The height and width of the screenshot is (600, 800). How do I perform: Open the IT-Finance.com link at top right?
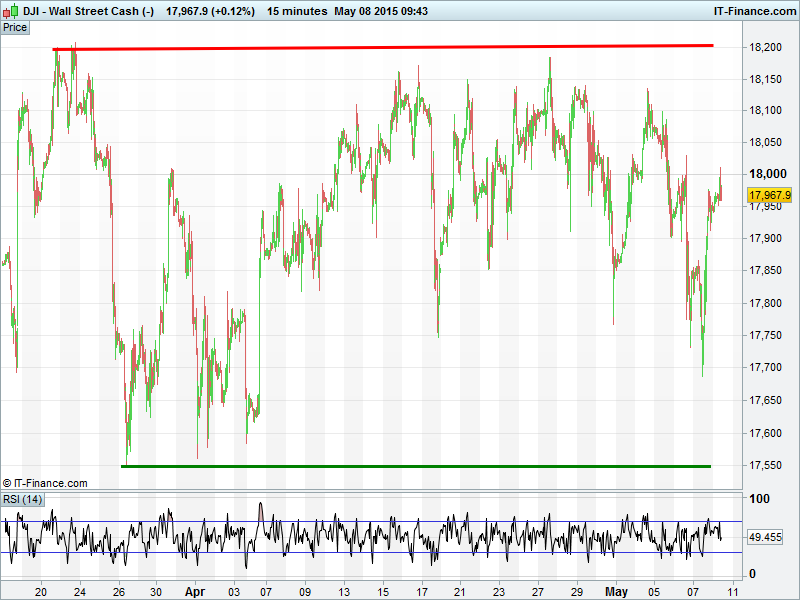coord(753,11)
